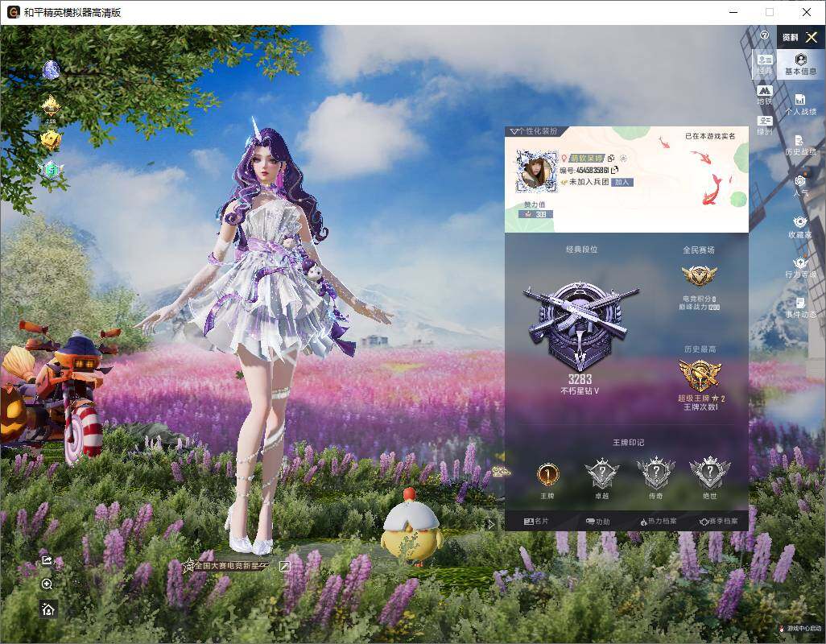Viewport: 826px width, 644px height.
Task: Open the 热力档案 section
Action: coord(659,522)
